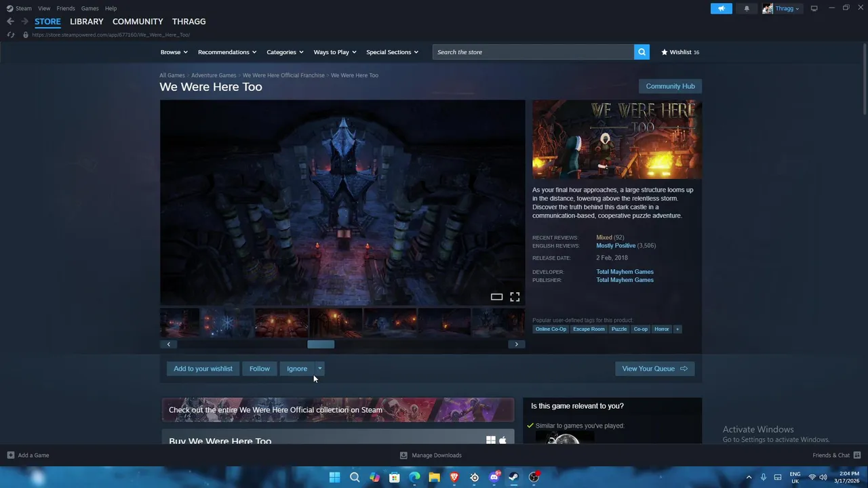868x488 pixels.
Task: Open OBS Studio from the taskbar
Action: click(x=534, y=477)
